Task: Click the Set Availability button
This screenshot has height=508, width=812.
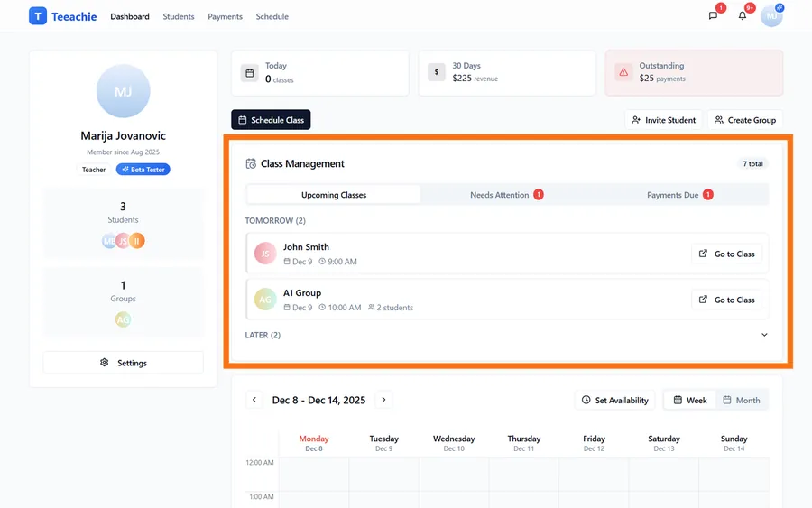Action: click(614, 400)
